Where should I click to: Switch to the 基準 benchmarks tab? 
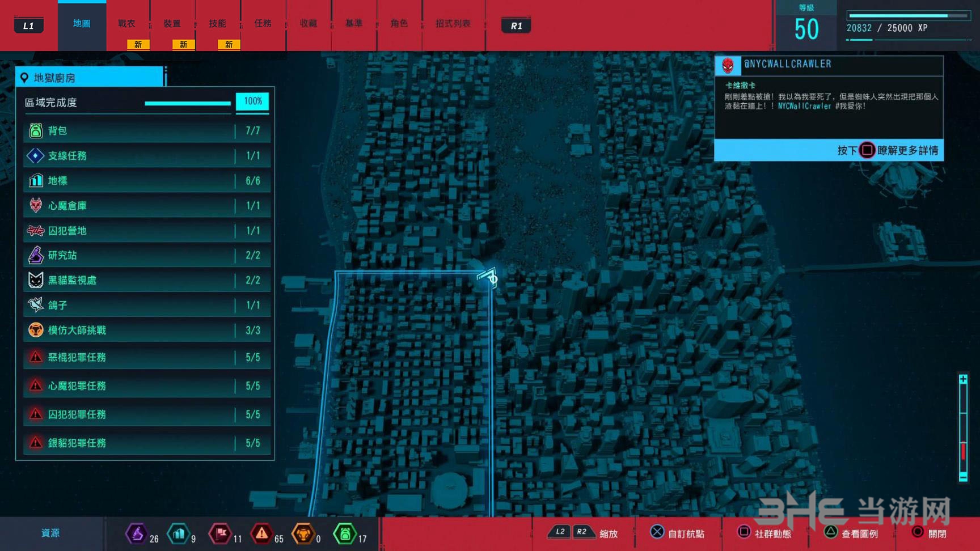tap(354, 24)
